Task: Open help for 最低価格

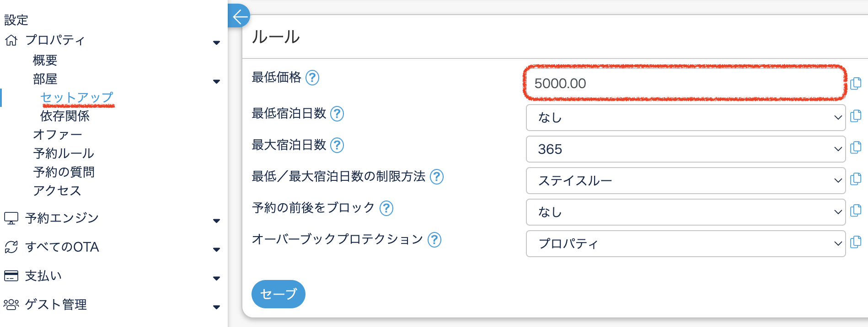Action: pyautogui.click(x=312, y=78)
